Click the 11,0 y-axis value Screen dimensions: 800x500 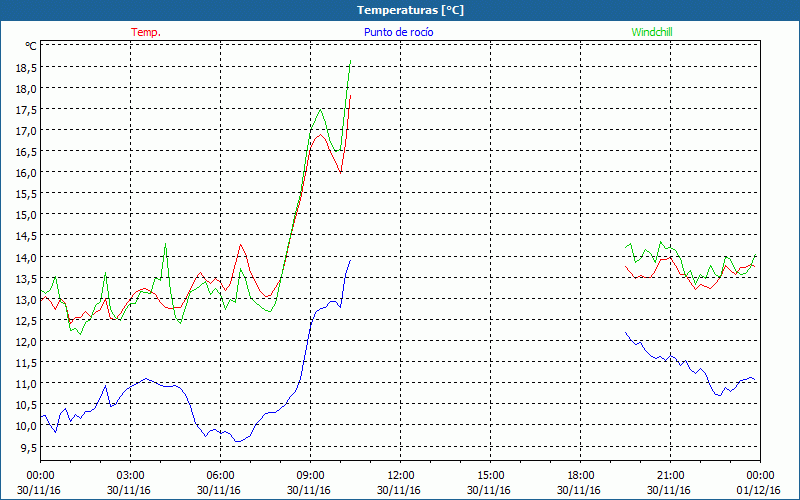(x=26, y=384)
